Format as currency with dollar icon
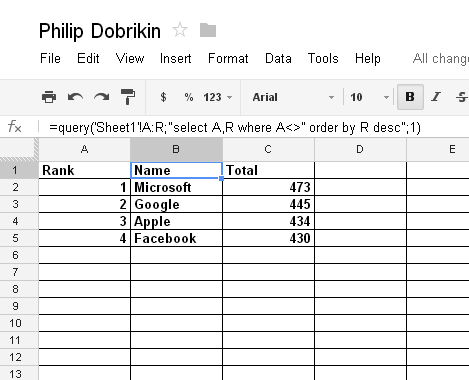Image resolution: width=469 pixels, height=380 pixels. pyautogui.click(x=163, y=97)
